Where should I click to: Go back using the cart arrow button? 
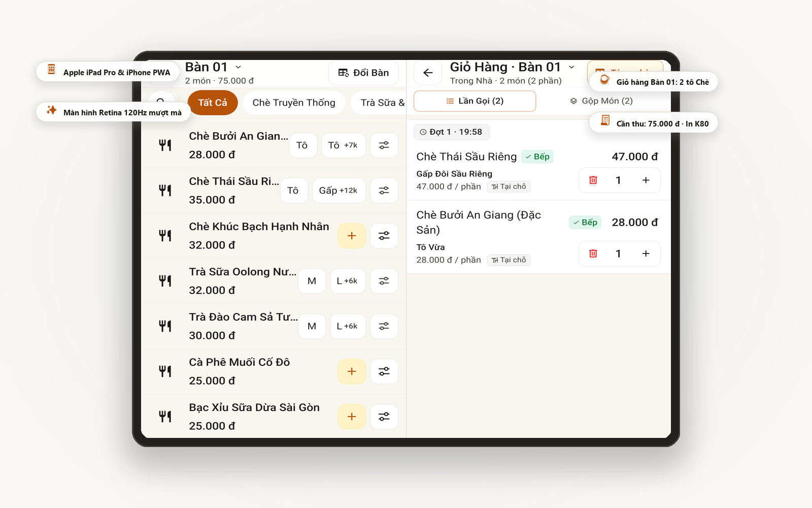428,73
